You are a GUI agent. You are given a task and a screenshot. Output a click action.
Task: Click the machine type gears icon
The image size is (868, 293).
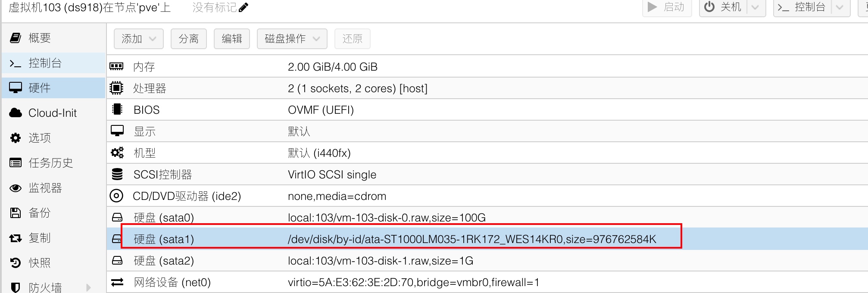pyautogui.click(x=117, y=153)
